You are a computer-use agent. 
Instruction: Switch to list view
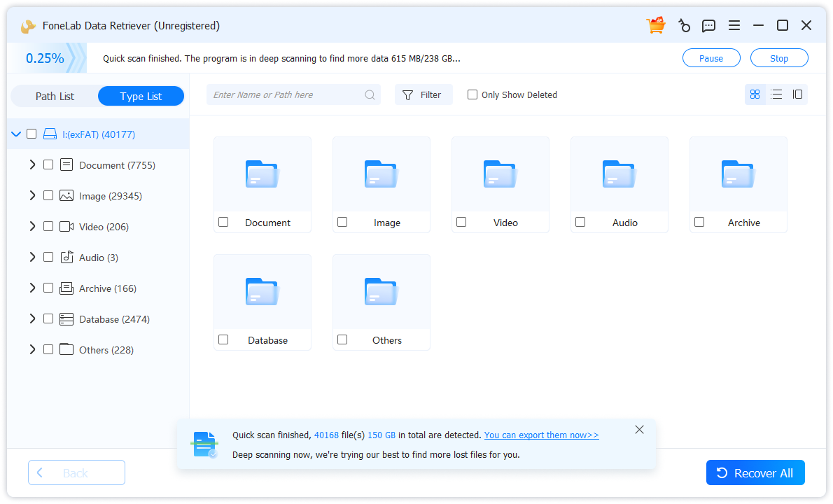coord(776,94)
